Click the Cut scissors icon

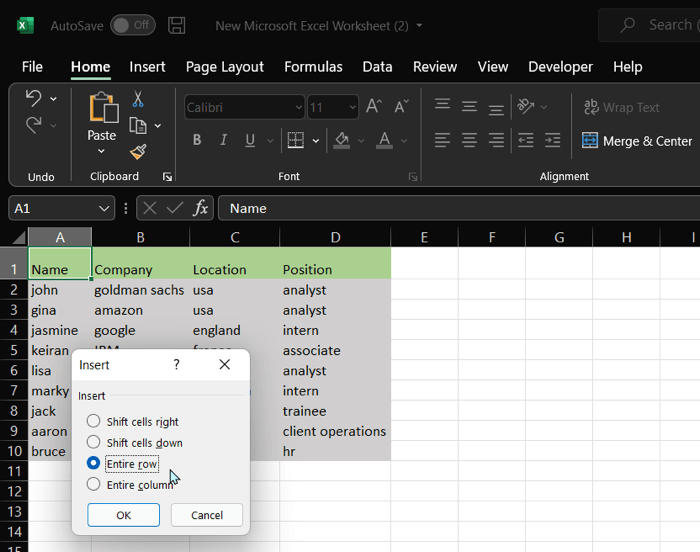[138, 99]
